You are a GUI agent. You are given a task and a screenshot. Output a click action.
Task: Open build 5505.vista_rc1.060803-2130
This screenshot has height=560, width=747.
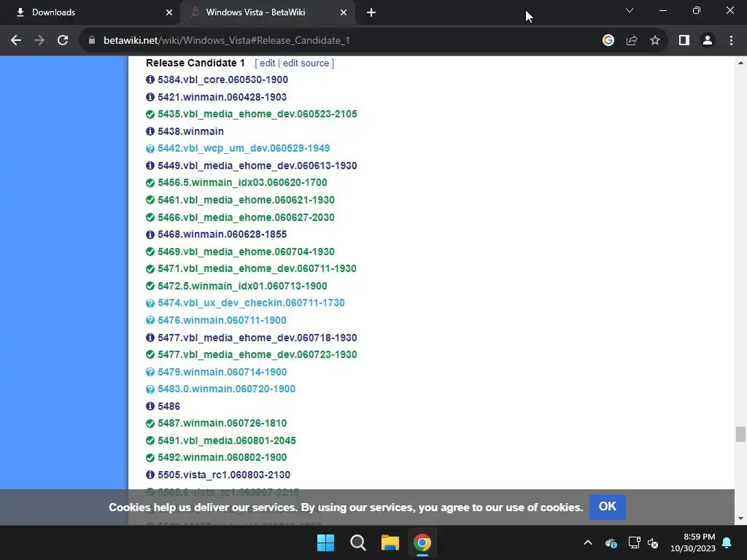point(224,475)
